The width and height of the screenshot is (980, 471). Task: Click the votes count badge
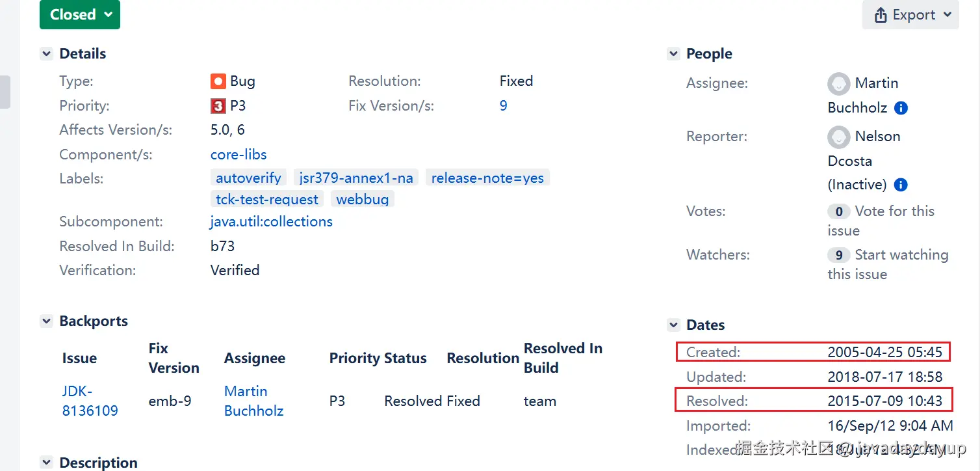click(838, 211)
